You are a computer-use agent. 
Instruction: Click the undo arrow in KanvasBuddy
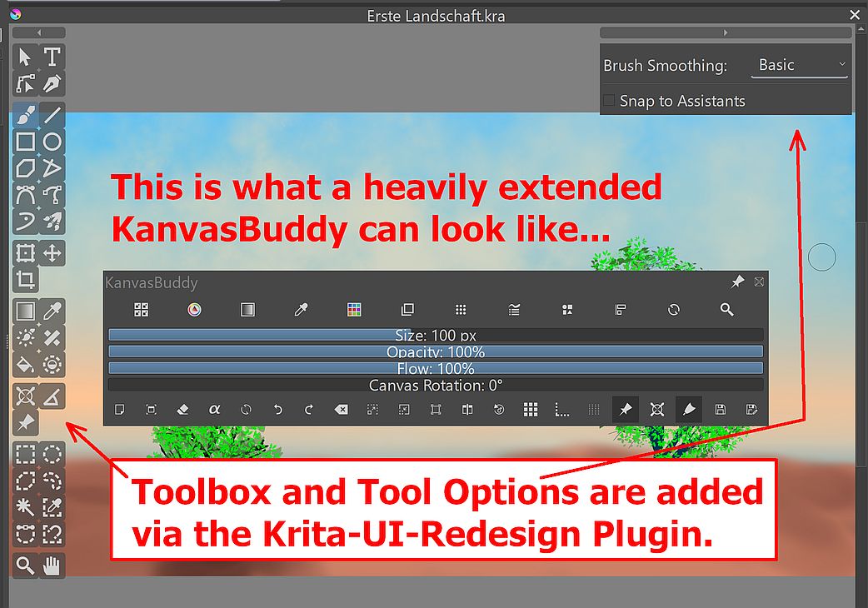pyautogui.click(x=277, y=410)
